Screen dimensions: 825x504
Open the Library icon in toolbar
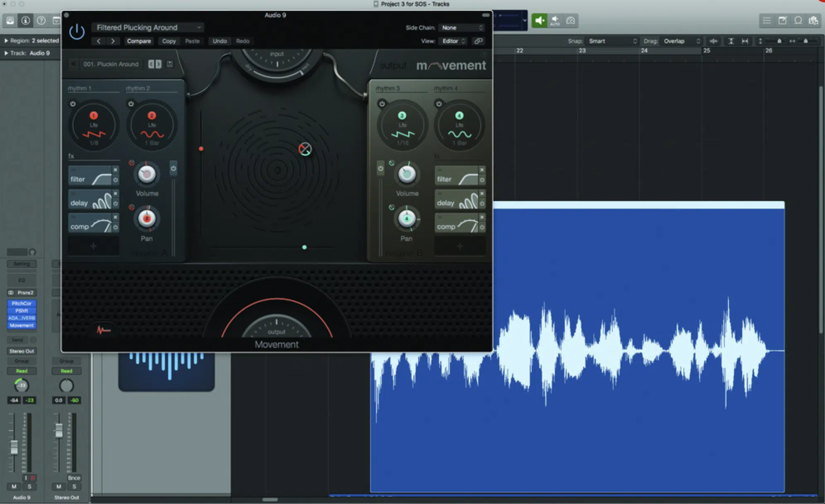pyautogui.click(x=10, y=20)
